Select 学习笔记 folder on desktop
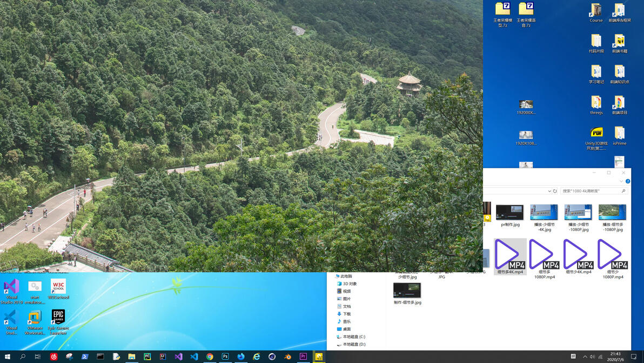Screen dimensions: 644x363 point(596,75)
